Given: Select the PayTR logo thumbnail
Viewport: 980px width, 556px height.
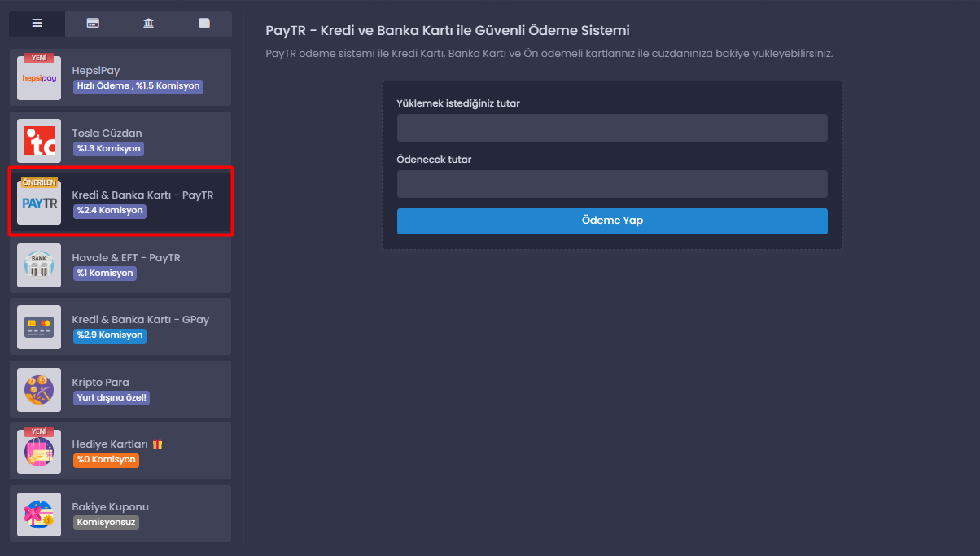Looking at the screenshot, I should (39, 203).
